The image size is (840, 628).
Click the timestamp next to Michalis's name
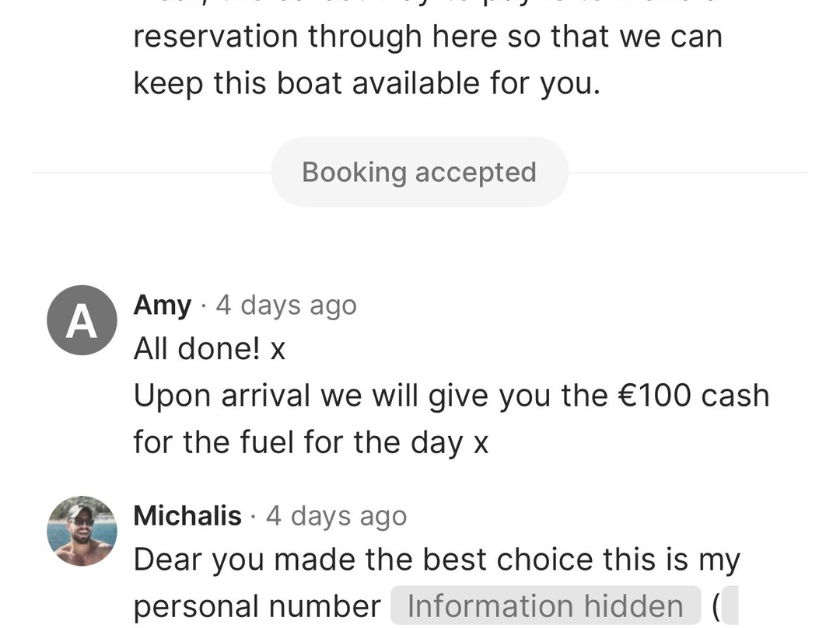tap(336, 516)
